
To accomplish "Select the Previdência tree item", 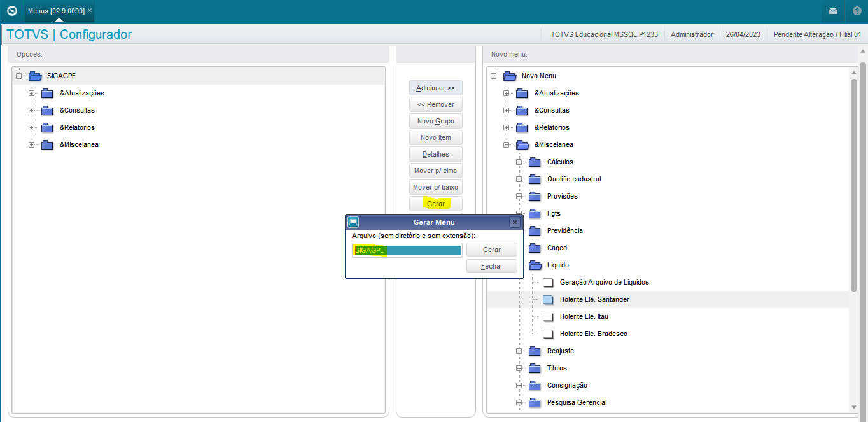I will (x=564, y=230).
